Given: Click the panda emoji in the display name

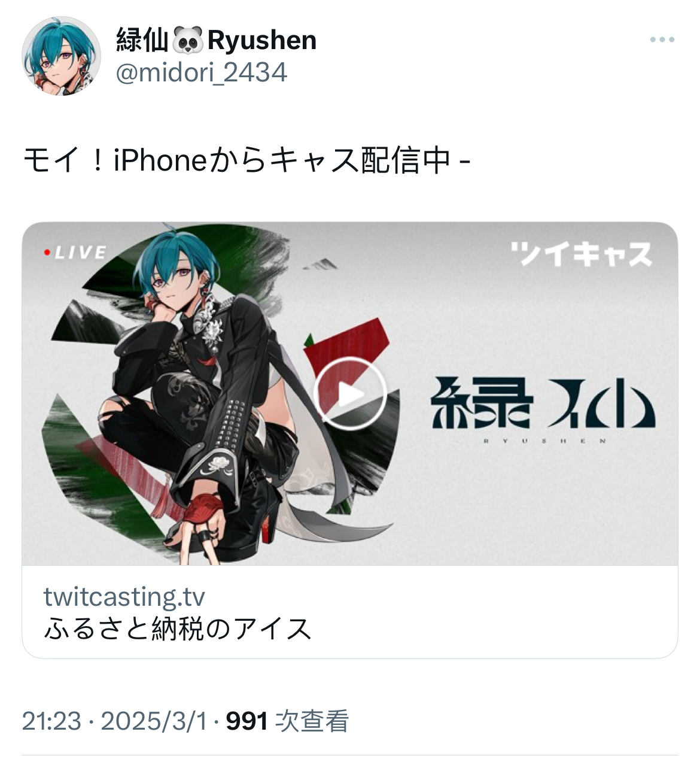Looking at the screenshot, I should coord(188,41).
